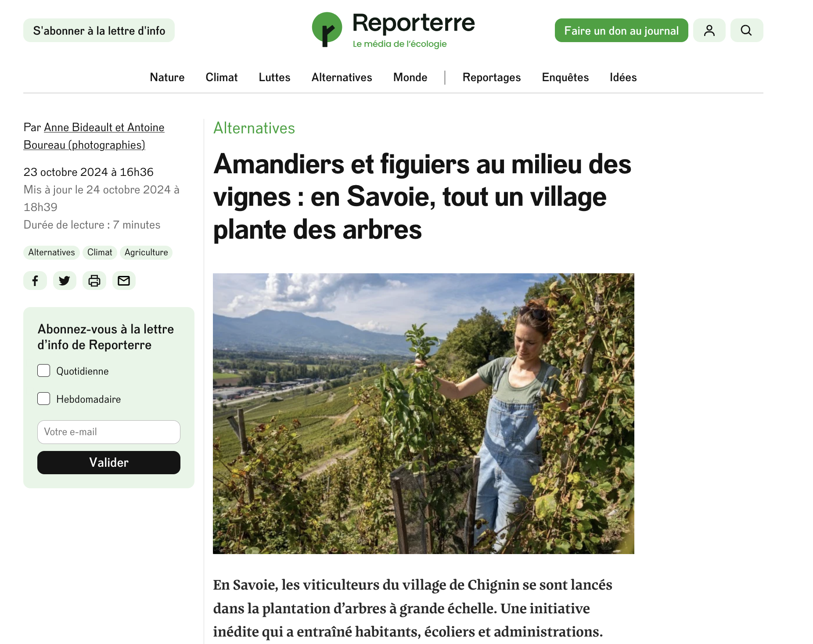Image resolution: width=813 pixels, height=644 pixels.
Task: Go to the Climat section
Action: pos(222,77)
